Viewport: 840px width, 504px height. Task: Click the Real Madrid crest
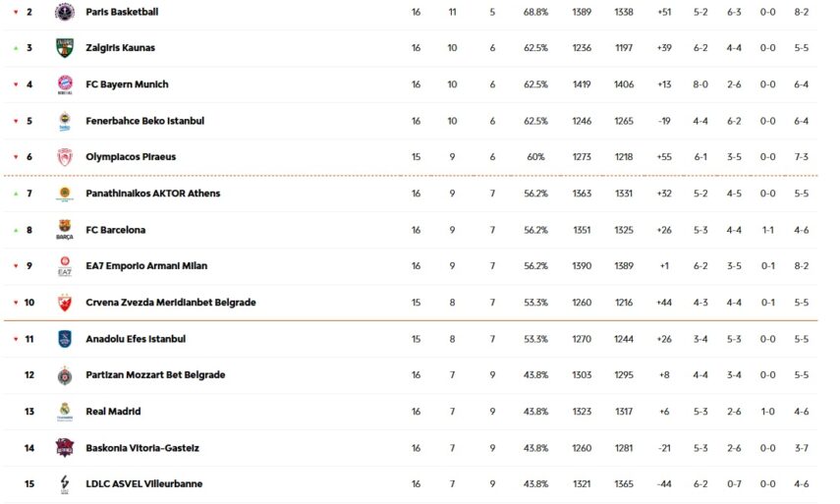(x=65, y=412)
